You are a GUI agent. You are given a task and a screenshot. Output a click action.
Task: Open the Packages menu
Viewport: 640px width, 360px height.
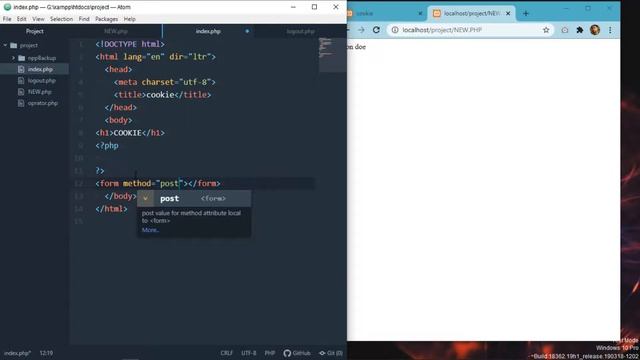[107, 19]
